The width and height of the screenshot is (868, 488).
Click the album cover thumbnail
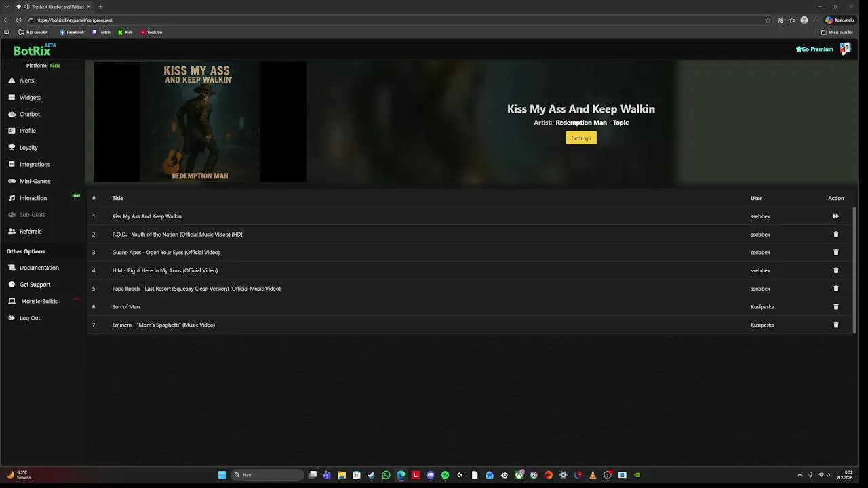pyautogui.click(x=200, y=122)
